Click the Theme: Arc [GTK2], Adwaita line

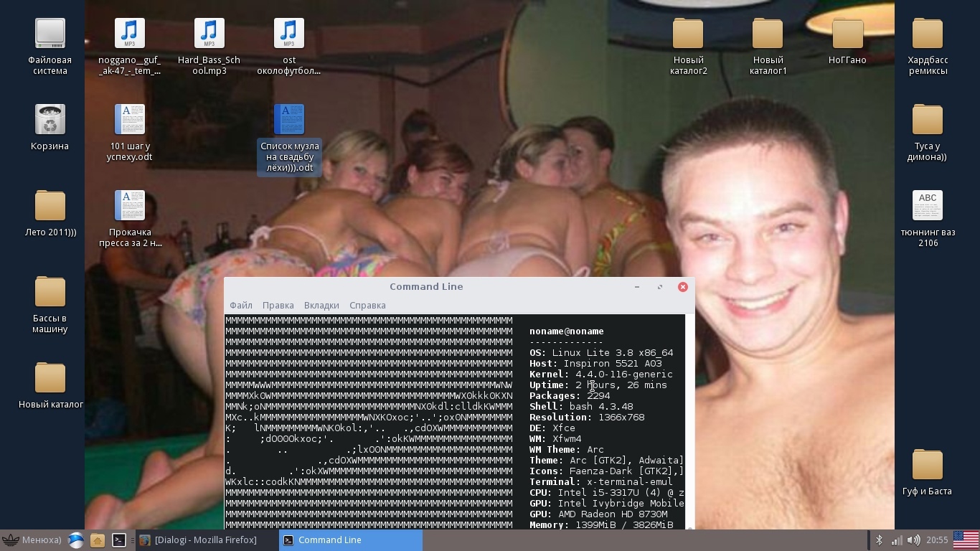pos(607,461)
